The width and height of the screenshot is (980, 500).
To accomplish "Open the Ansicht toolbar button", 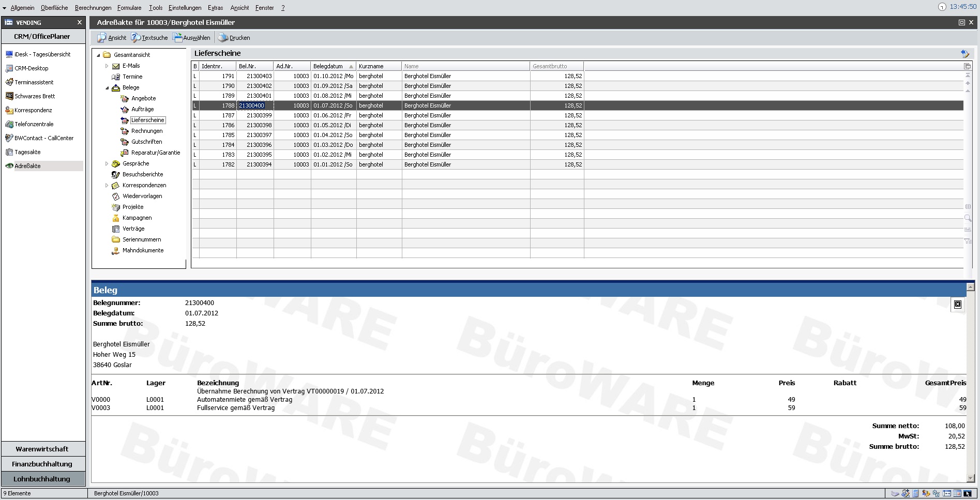I will pos(112,38).
